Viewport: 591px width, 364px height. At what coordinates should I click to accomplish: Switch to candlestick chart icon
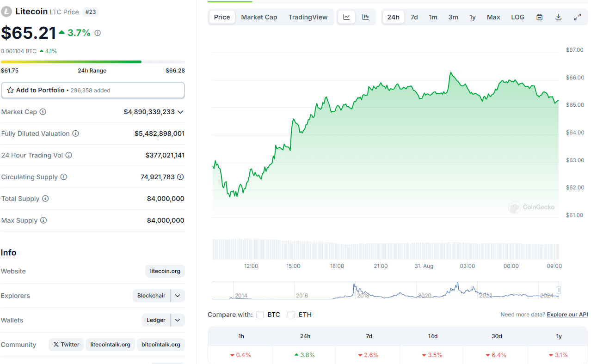(x=366, y=17)
